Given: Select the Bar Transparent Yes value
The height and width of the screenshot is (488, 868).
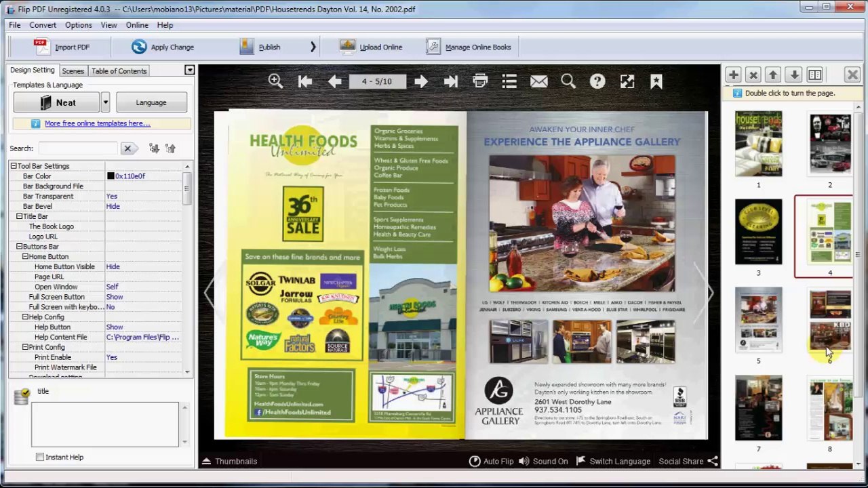Looking at the screenshot, I should pos(112,197).
